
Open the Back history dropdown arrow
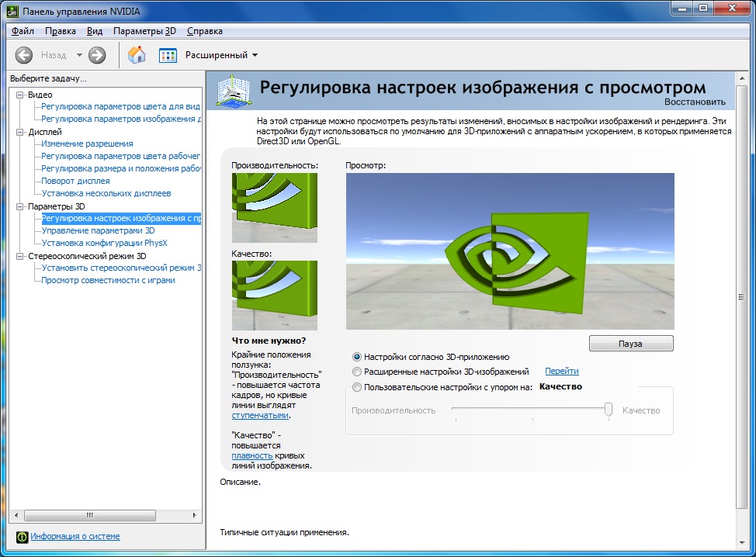79,55
